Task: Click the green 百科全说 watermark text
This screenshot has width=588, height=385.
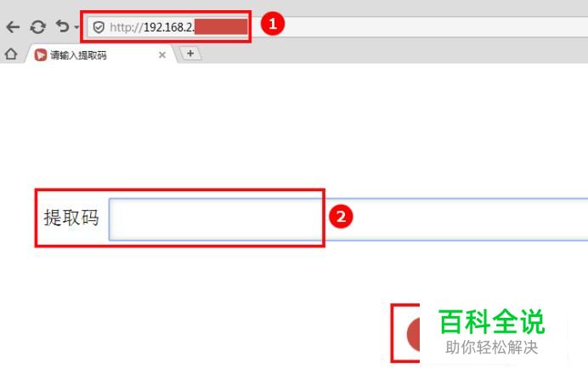Action: pos(492,322)
